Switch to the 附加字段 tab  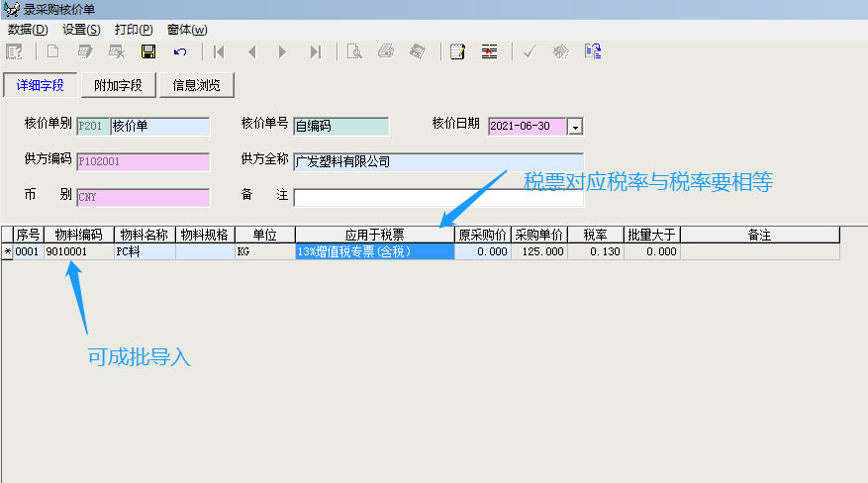(118, 85)
